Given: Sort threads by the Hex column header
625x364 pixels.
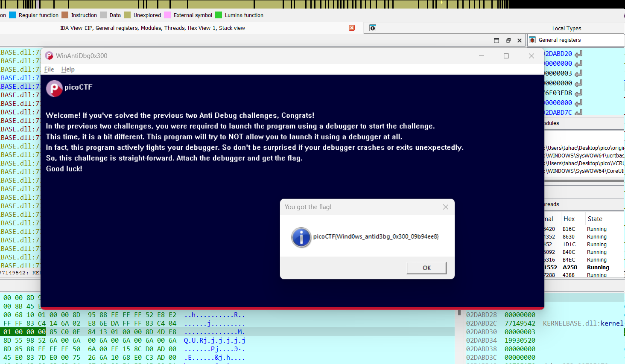Looking at the screenshot, I should (x=569, y=219).
